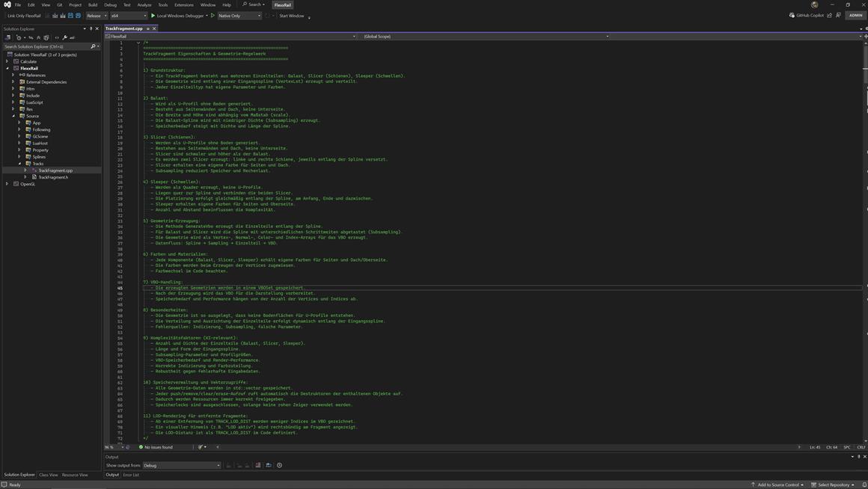Click the Solution Explorer search magnifier icon
Viewport: 868px width, 489px height.
pyautogui.click(x=93, y=46)
